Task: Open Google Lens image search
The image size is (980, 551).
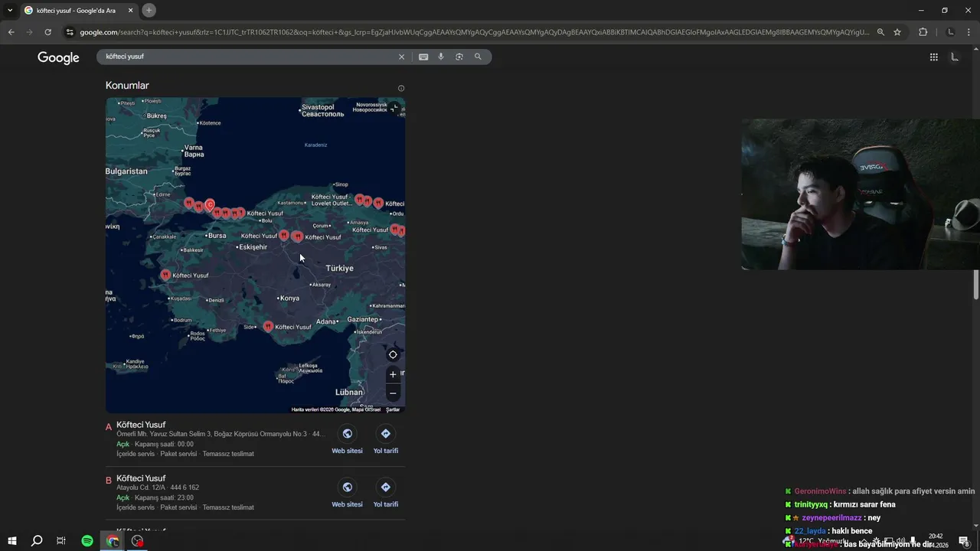Action: pyautogui.click(x=459, y=57)
